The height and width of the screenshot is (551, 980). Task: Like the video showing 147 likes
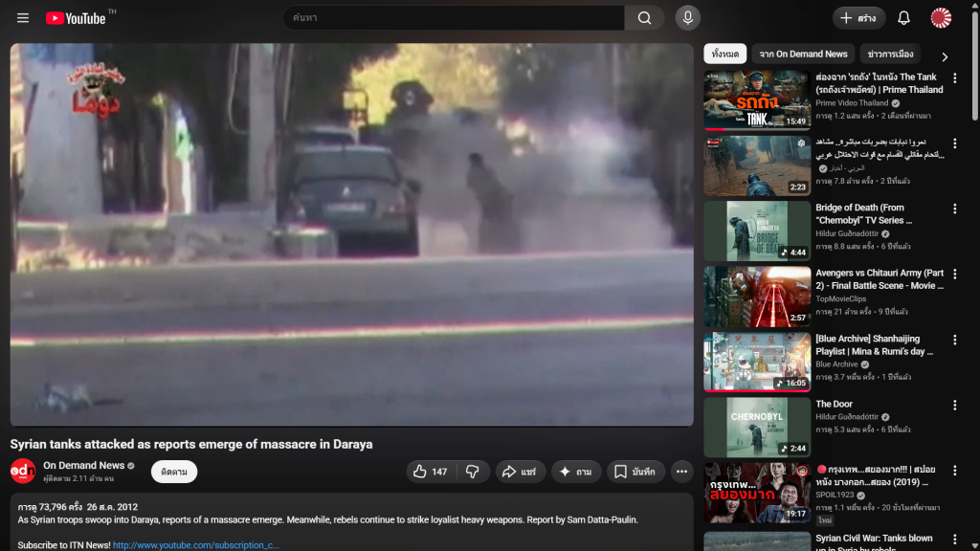(x=430, y=472)
